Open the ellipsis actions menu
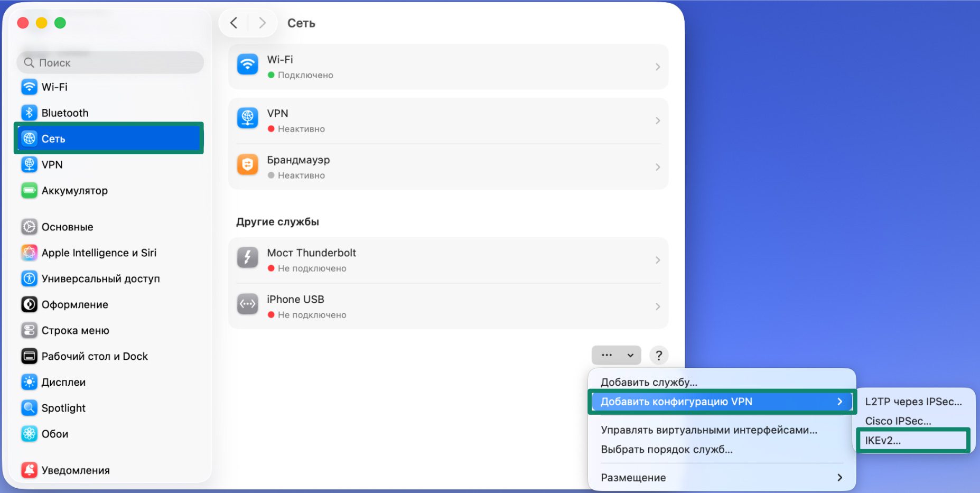Screen dimensions: 980x493 [615, 355]
